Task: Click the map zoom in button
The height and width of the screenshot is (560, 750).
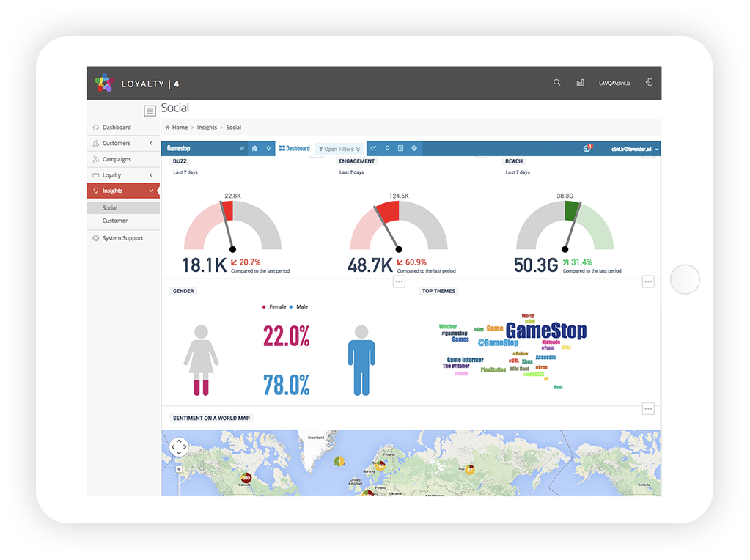Action: (x=179, y=469)
